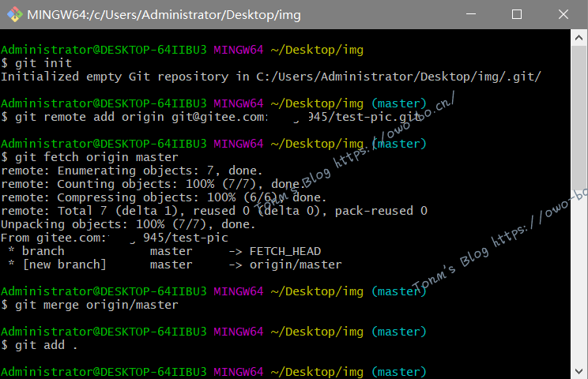
Task: Click the "Unpacking objects" output line
Action: coord(128,224)
